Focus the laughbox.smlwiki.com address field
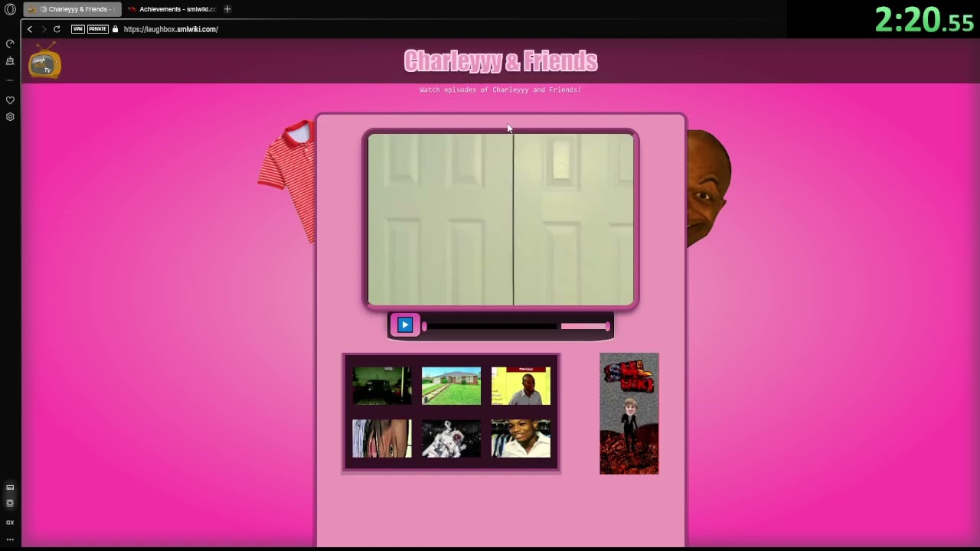Viewport: 980px width, 551px height. pyautogui.click(x=171, y=29)
